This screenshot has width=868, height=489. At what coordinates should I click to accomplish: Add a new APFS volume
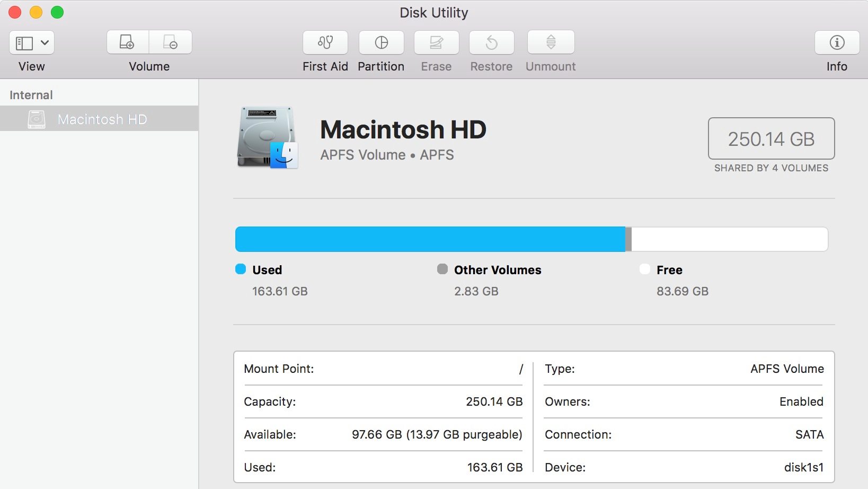click(x=127, y=42)
